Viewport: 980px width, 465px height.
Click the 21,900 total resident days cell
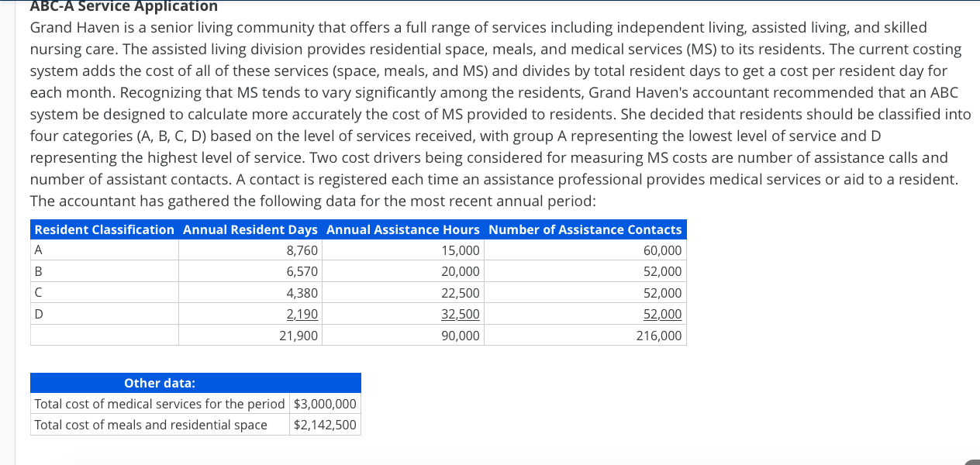click(x=250, y=336)
